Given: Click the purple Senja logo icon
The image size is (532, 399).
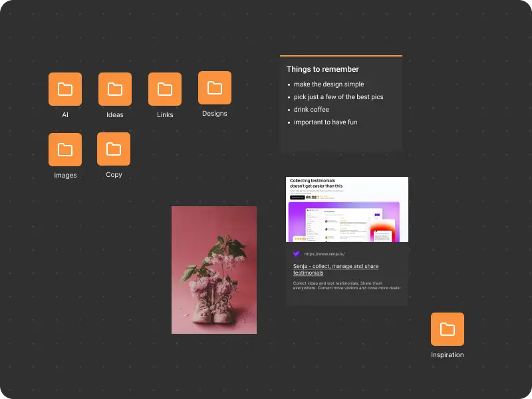Looking at the screenshot, I should click(297, 253).
